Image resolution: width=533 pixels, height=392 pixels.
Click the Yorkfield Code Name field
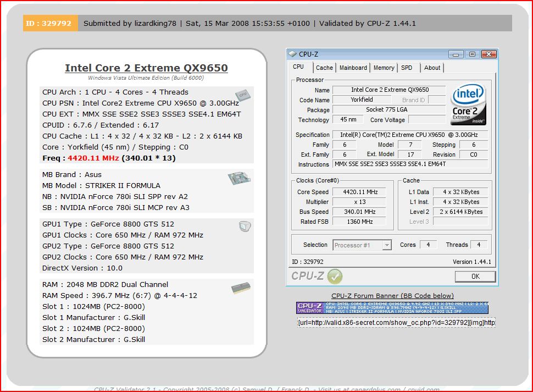[362, 100]
